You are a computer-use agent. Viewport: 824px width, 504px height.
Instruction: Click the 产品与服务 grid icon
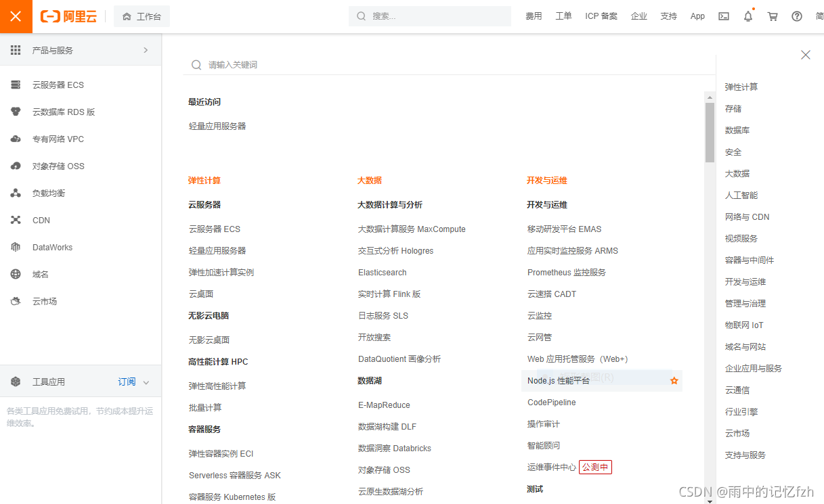point(16,50)
